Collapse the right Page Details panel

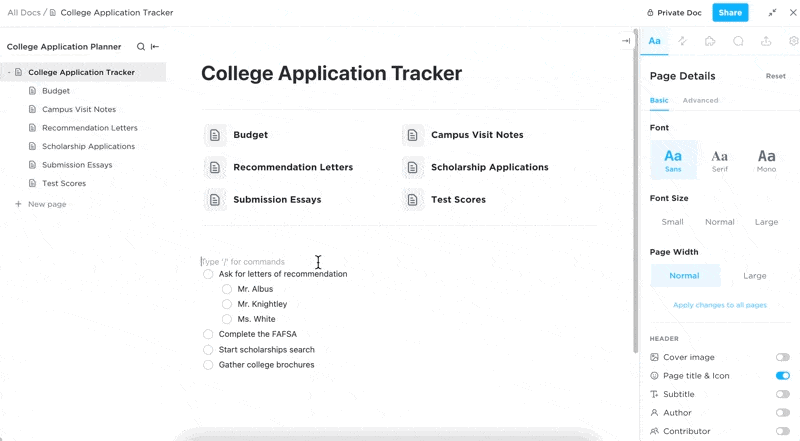pyautogui.click(x=626, y=41)
